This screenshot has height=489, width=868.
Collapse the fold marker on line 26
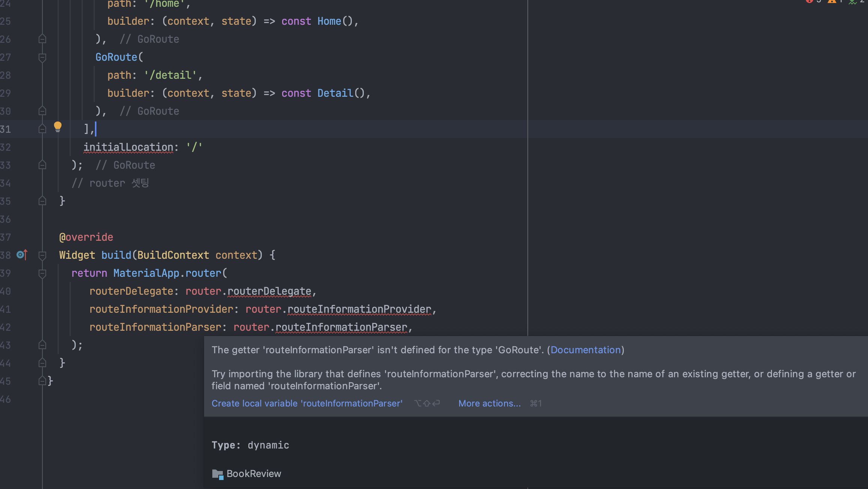point(42,39)
